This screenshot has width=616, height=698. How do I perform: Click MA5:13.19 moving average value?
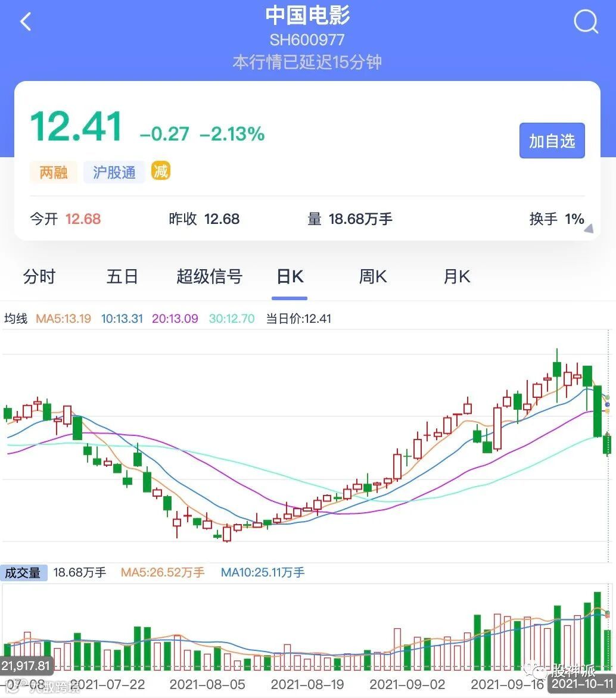click(63, 319)
